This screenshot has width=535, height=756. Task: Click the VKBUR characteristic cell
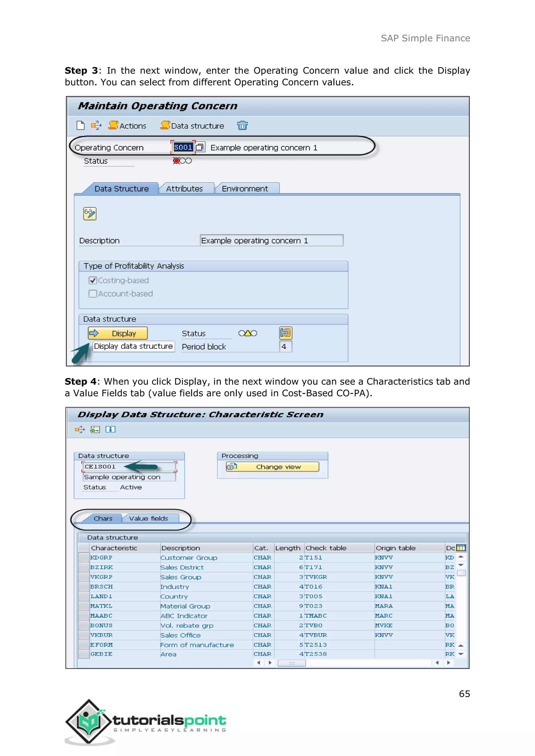[125, 635]
